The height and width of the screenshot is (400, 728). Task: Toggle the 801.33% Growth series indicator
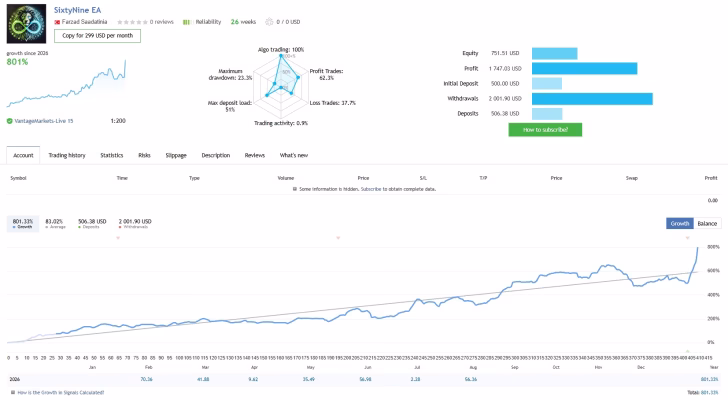23,224
